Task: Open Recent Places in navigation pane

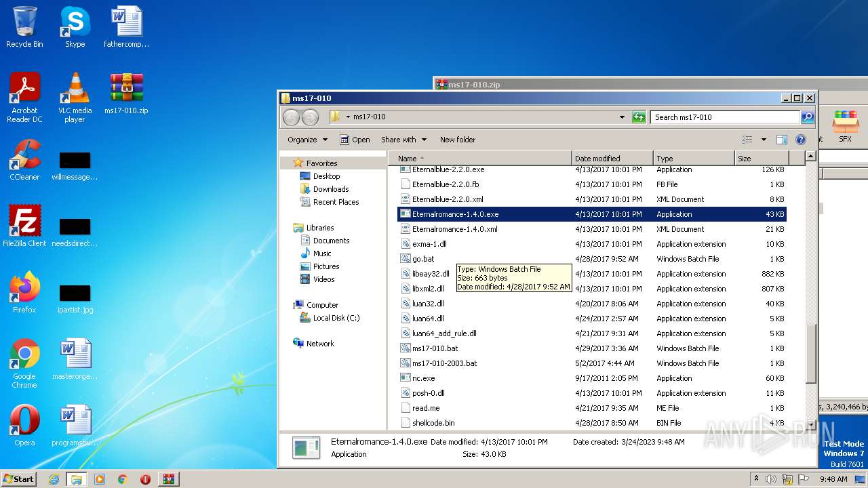Action: 336,202
